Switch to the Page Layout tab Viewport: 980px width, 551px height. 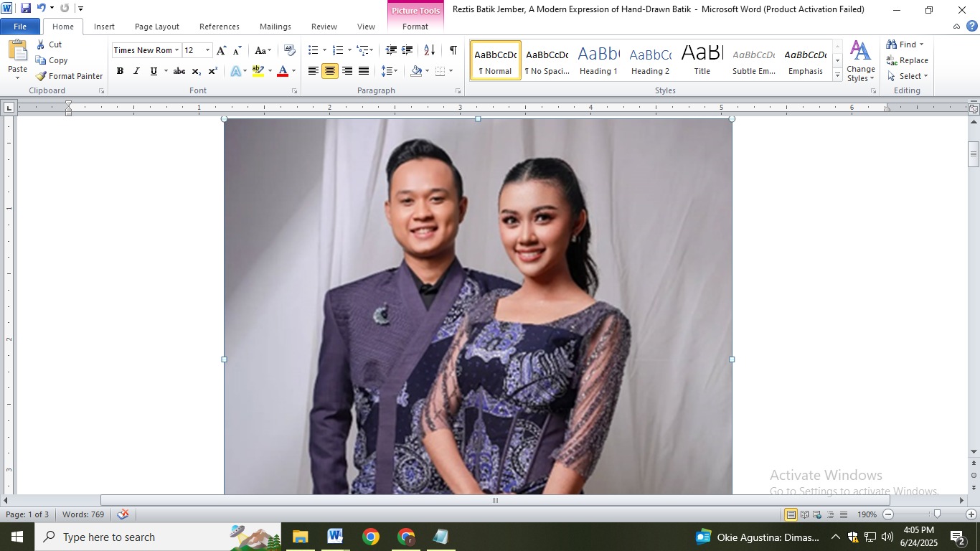pos(156,27)
